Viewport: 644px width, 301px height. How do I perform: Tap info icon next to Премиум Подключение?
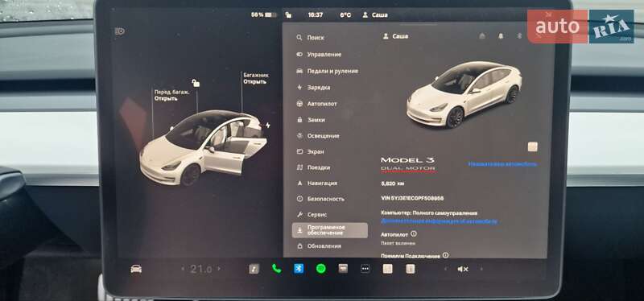coord(446,255)
